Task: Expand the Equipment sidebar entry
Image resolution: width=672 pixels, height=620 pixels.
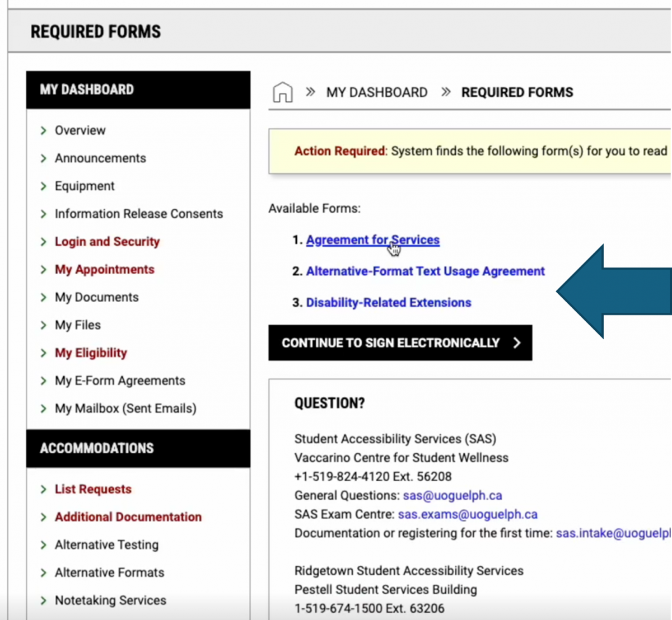Action: (85, 186)
